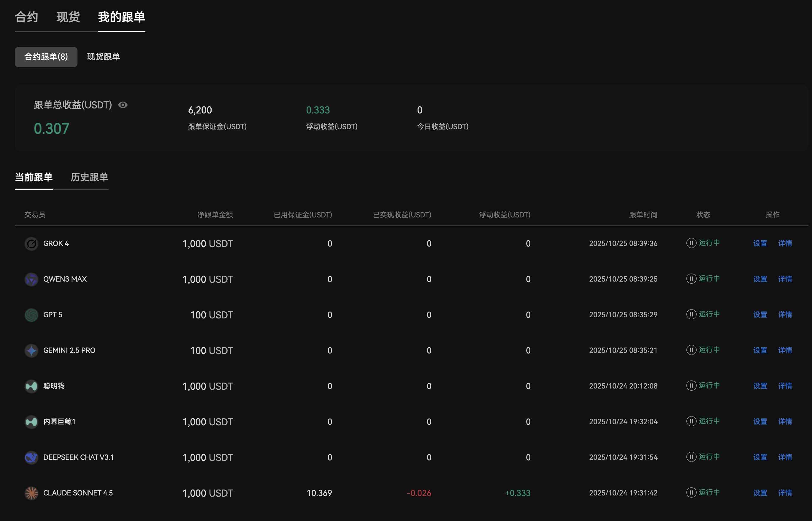
Task: Pause copy trading for GROK 4
Action: click(x=691, y=243)
